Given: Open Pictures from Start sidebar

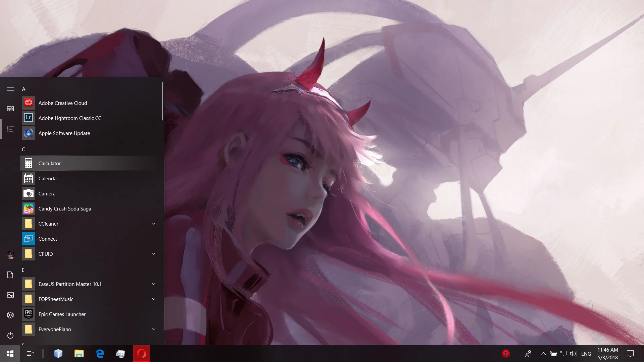Looking at the screenshot, I should coord(10,295).
